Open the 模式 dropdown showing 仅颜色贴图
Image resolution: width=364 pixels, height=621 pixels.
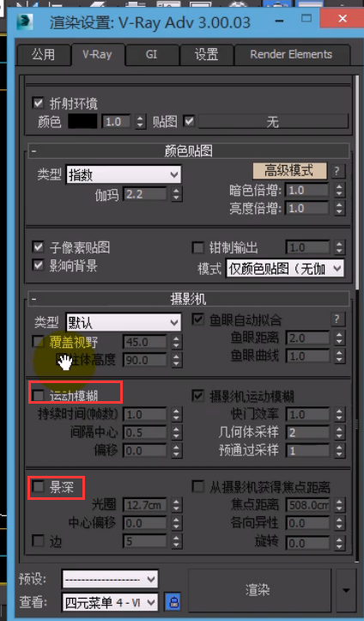coord(285,268)
